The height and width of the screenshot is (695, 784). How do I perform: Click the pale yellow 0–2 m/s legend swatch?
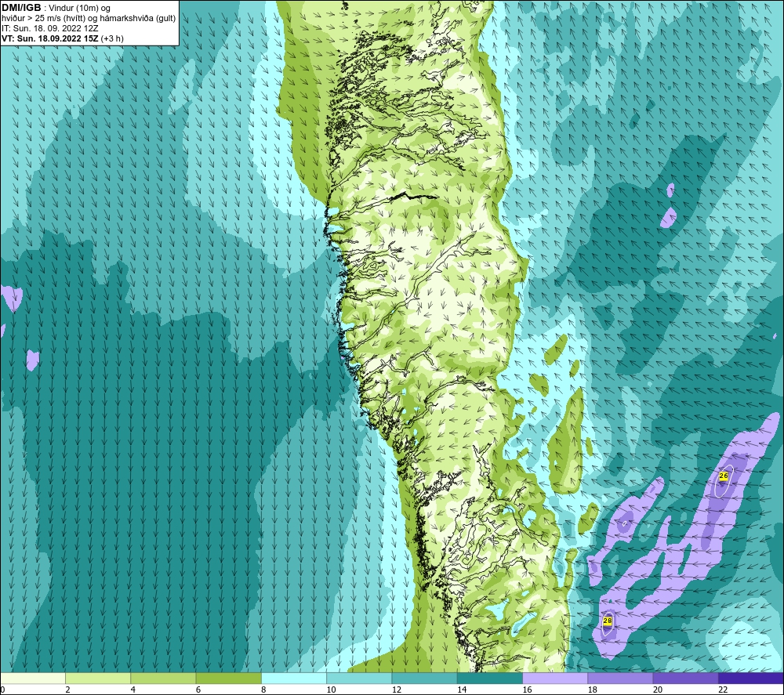click(32, 679)
